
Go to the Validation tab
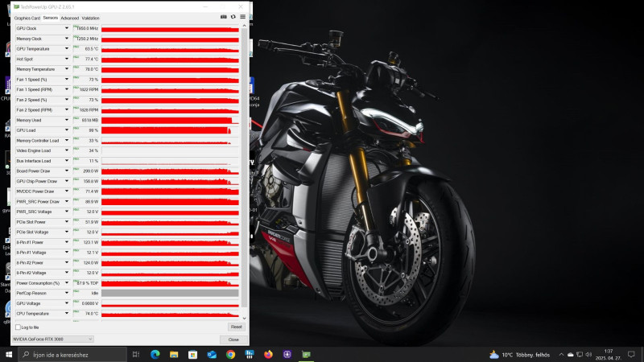(x=90, y=18)
